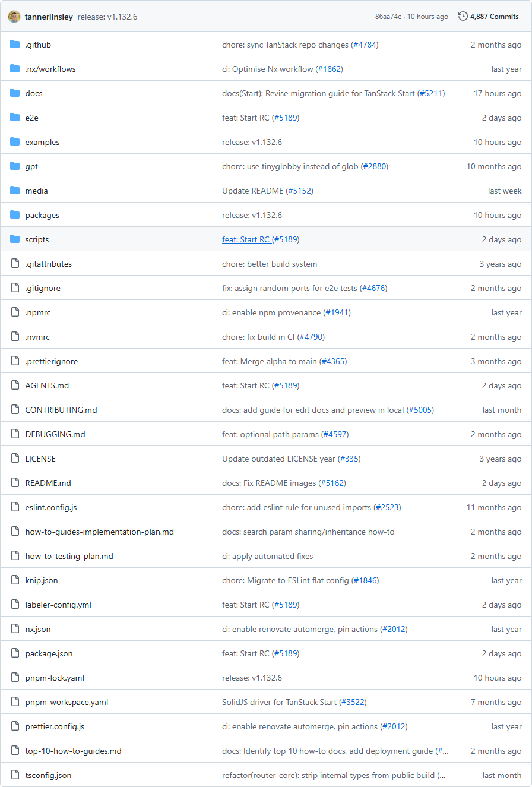Open the commits history clock icon

click(x=463, y=17)
